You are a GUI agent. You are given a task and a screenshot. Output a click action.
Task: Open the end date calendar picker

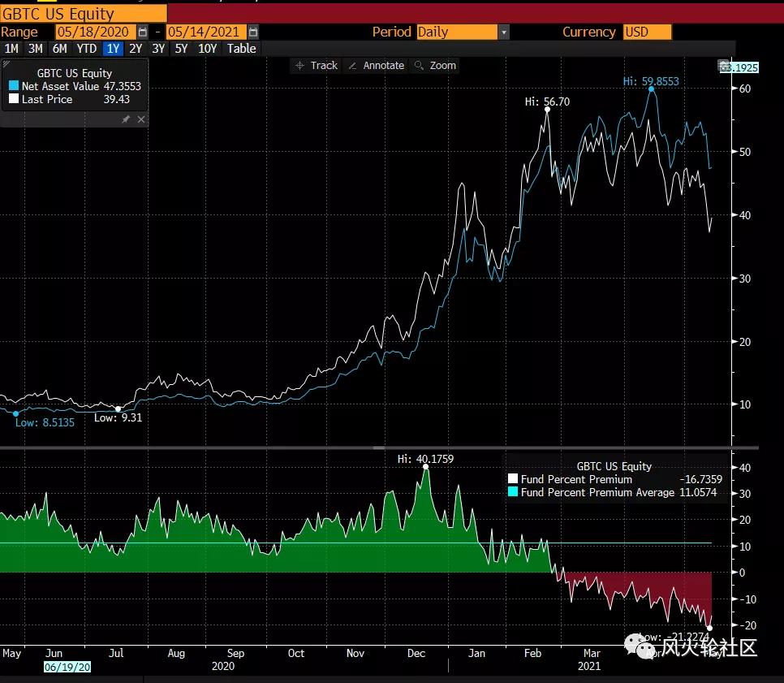[x=253, y=32]
